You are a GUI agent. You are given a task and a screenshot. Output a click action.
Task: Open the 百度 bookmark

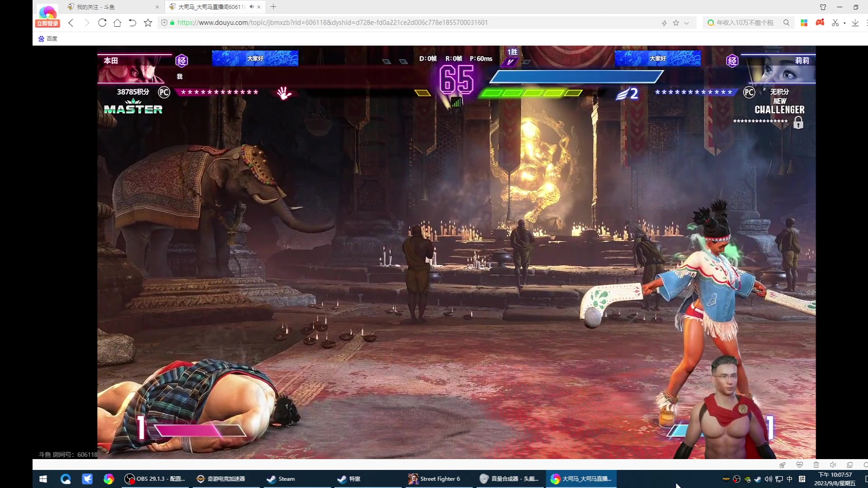click(48, 39)
